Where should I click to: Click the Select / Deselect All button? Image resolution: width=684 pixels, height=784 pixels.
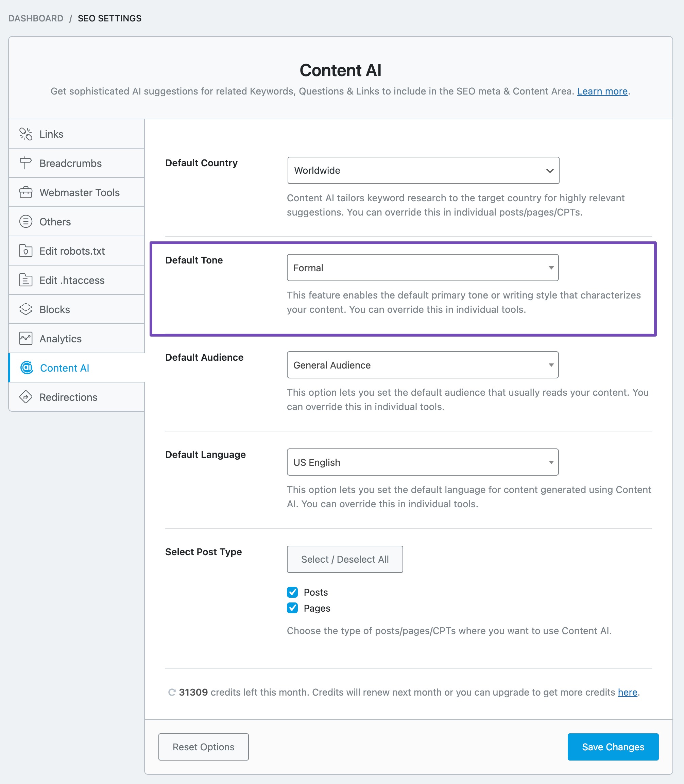[345, 559]
